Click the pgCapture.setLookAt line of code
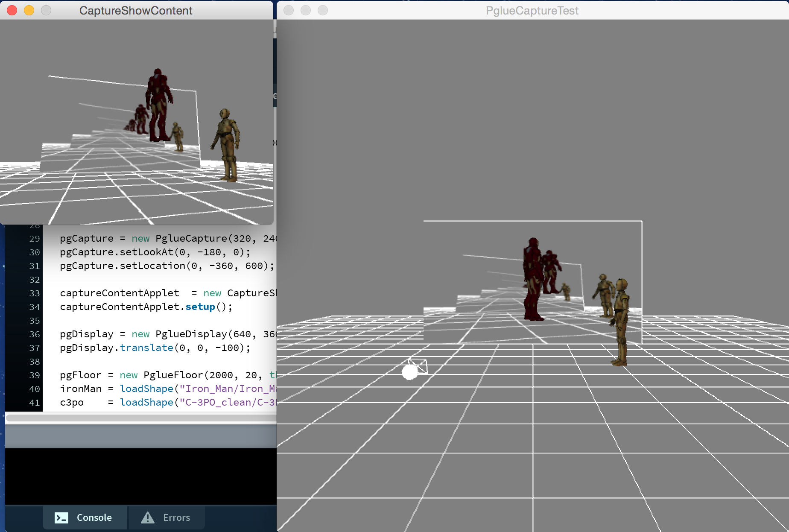The width and height of the screenshot is (789, 532). [x=155, y=252]
